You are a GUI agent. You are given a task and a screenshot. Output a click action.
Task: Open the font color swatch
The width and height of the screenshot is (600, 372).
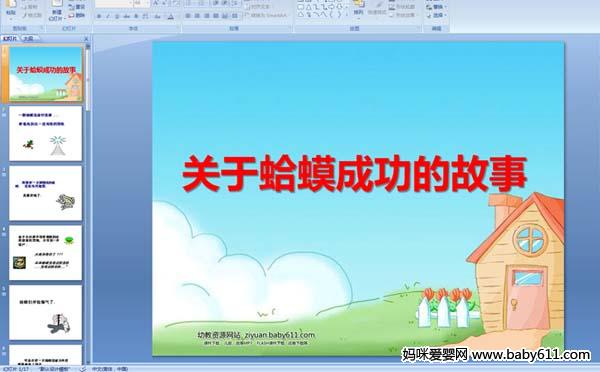click(171, 16)
